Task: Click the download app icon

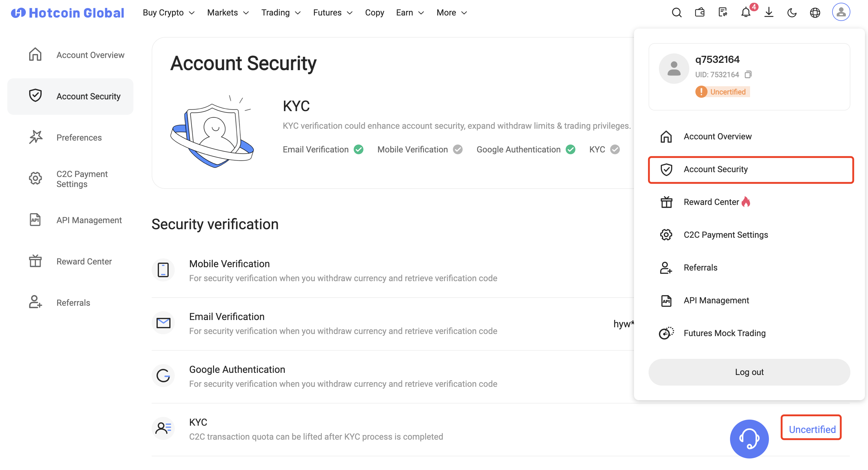Action: click(x=769, y=13)
